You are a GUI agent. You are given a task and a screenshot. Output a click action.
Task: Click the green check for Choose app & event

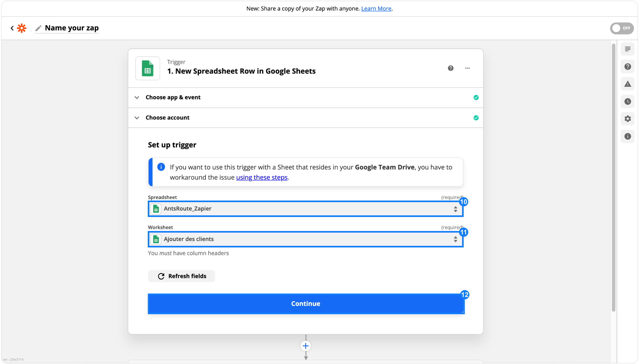click(x=476, y=97)
